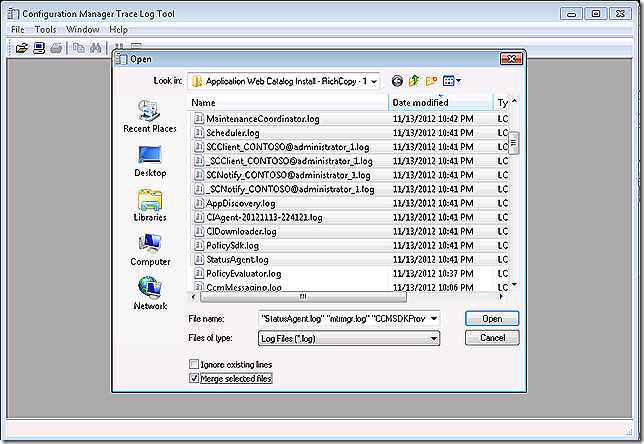Open Libraries in places bar

pyautogui.click(x=150, y=205)
